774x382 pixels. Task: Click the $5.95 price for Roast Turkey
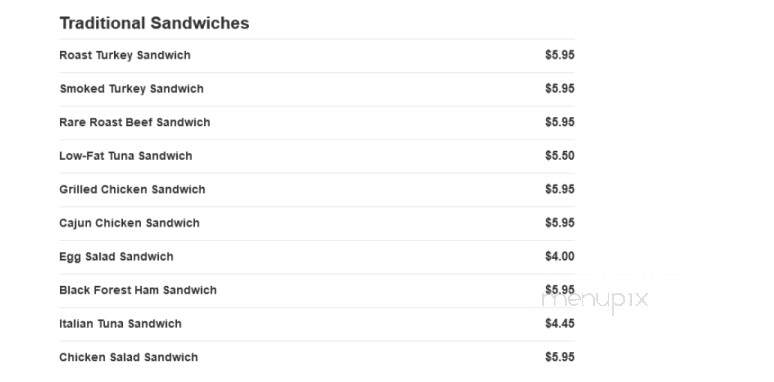[x=560, y=55]
